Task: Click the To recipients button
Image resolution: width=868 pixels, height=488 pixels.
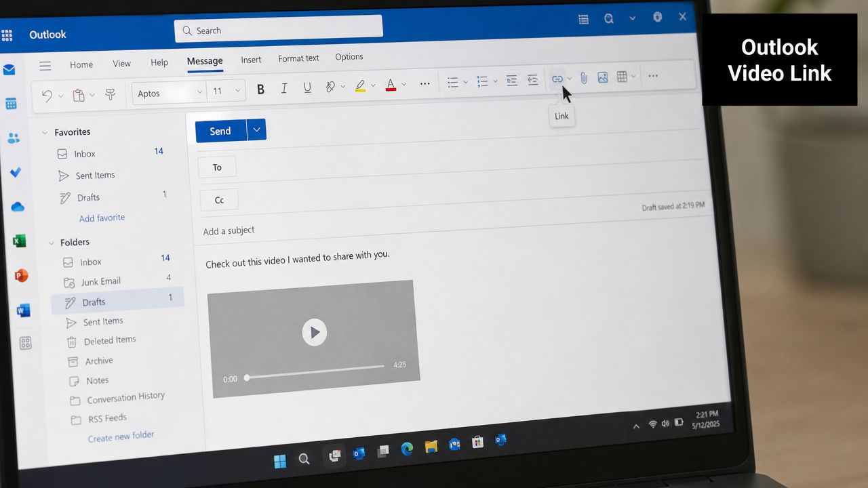Action: (217, 167)
